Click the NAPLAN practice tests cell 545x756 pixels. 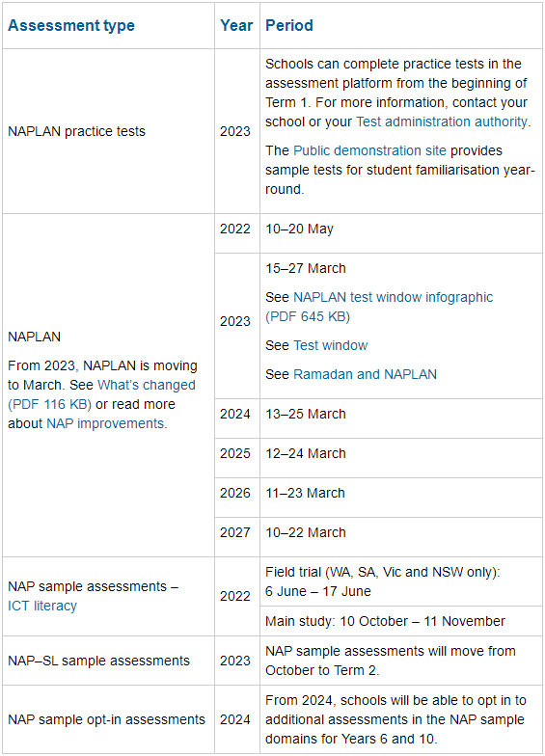[108, 131]
